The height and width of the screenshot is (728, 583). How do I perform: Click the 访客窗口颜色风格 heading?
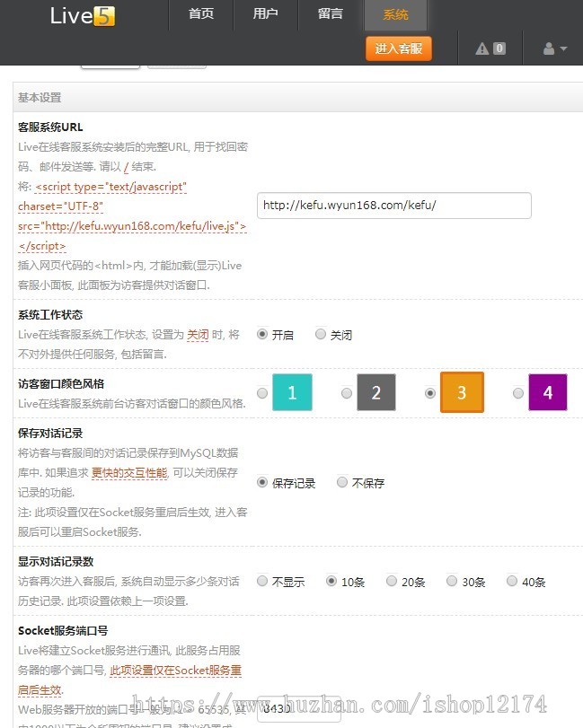(x=61, y=384)
